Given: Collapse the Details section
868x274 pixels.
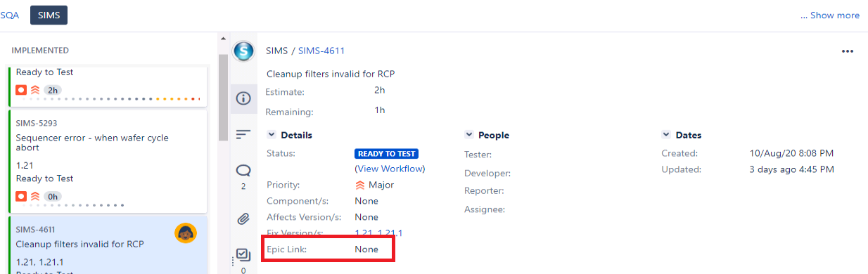Looking at the screenshot, I should tap(272, 135).
